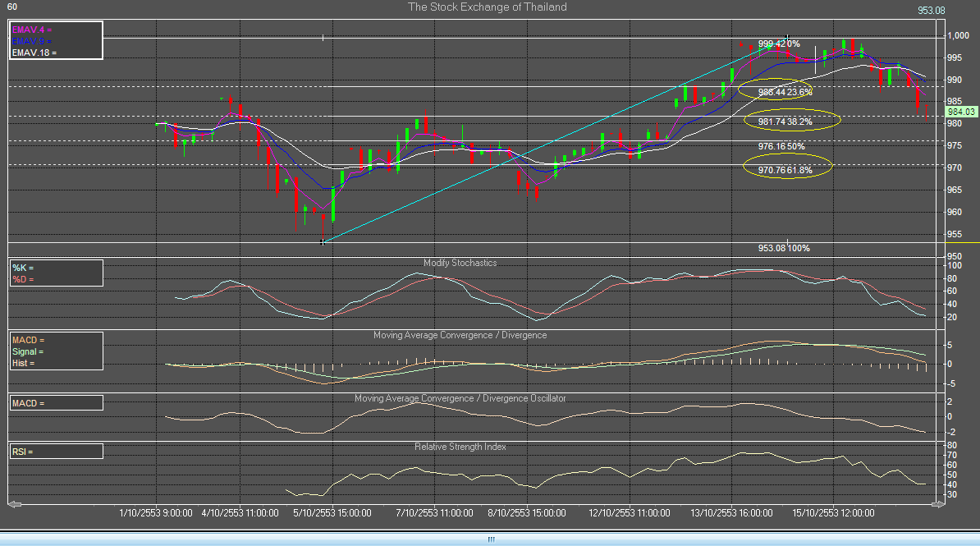The height and width of the screenshot is (546, 980).
Task: Click The Stock Exchange of Thailand title
Action: pyautogui.click(x=488, y=7)
